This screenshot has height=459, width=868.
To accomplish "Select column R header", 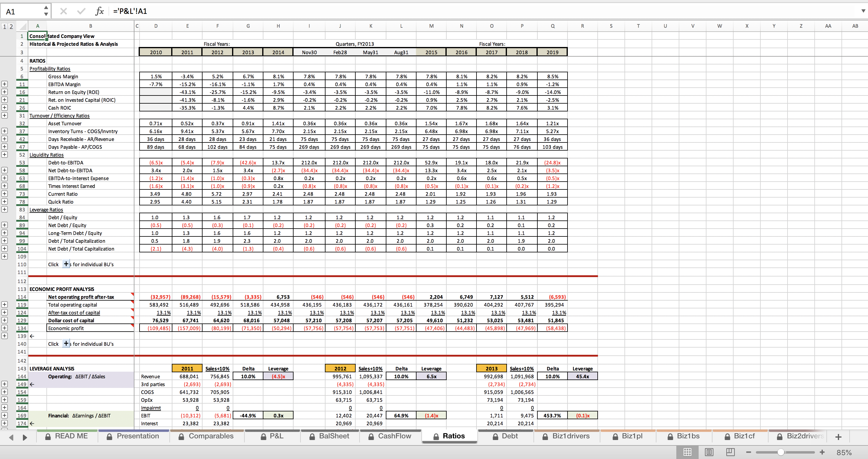I will (582, 26).
